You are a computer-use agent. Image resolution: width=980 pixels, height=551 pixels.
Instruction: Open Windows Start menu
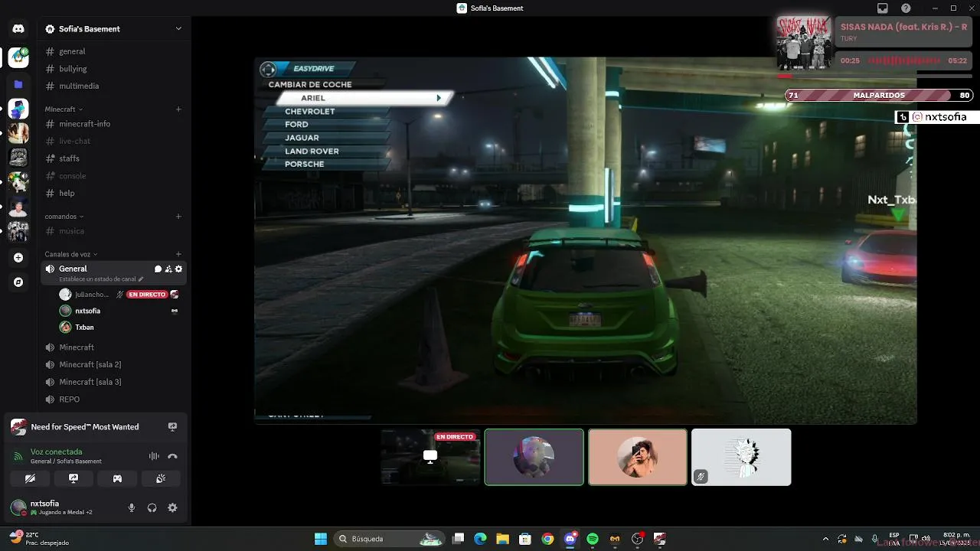pos(321,539)
